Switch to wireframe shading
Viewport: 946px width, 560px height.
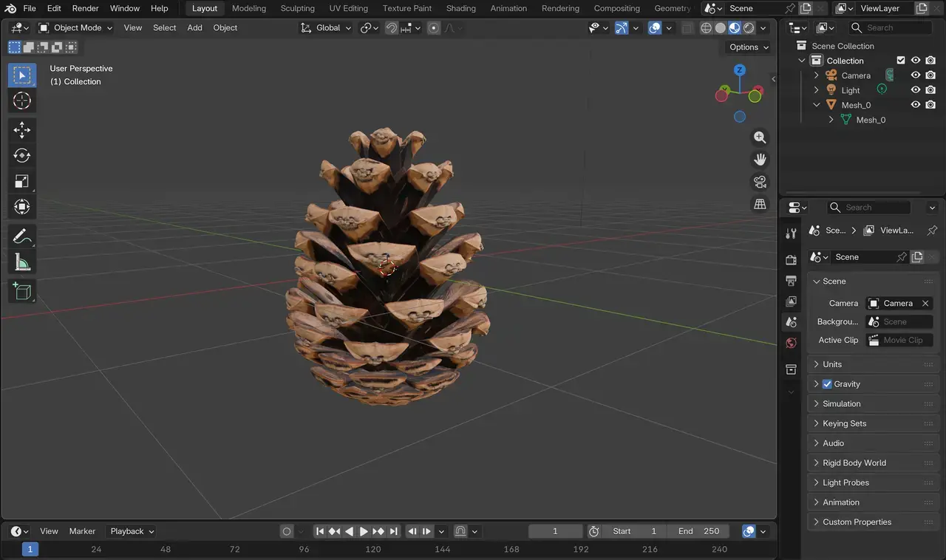[x=706, y=28]
